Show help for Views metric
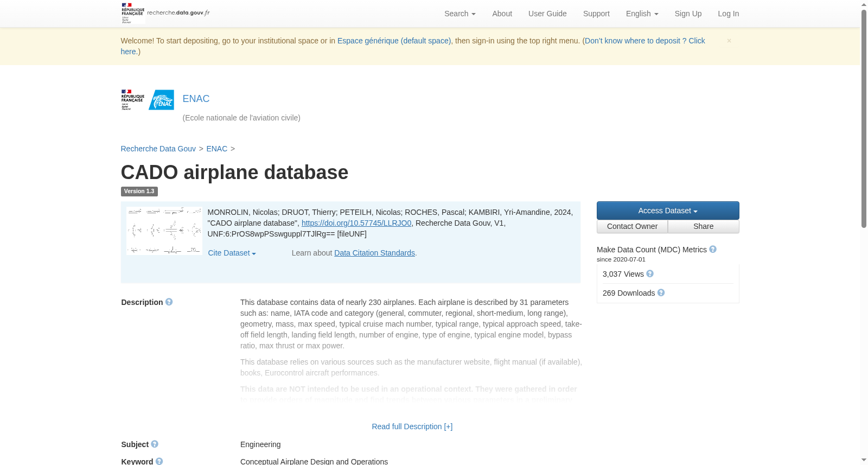 point(650,273)
